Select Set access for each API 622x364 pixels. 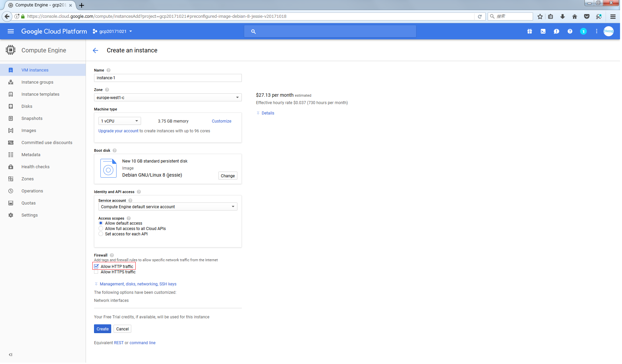[101, 234]
